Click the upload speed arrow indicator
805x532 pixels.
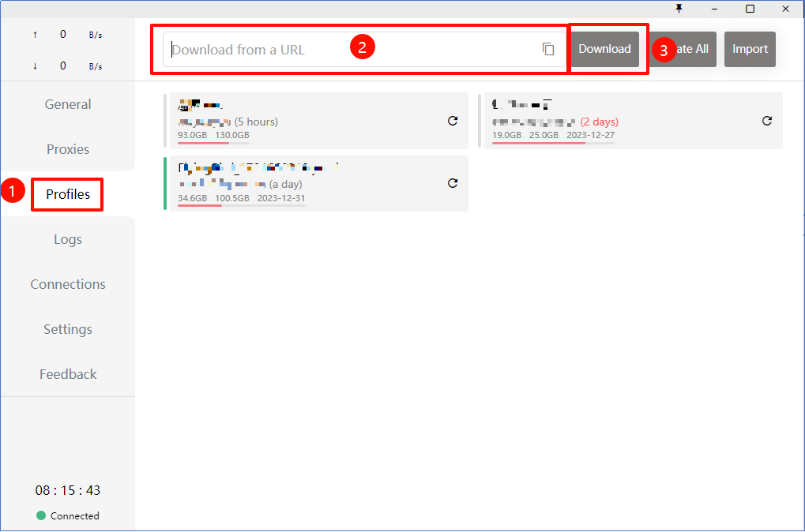[x=35, y=35]
